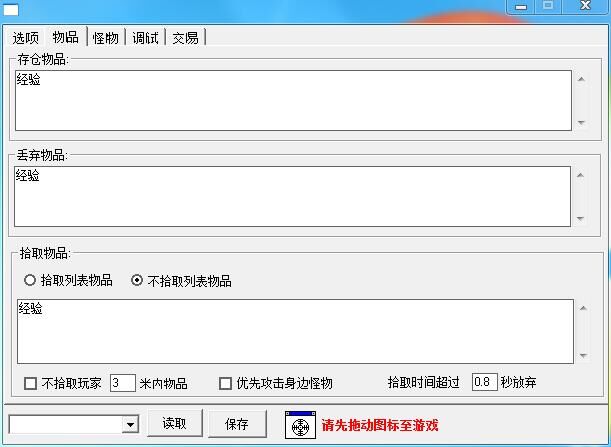The height and width of the screenshot is (447, 611).
Task: Select the 不拾取列表物品 radio button
Action: 137,281
